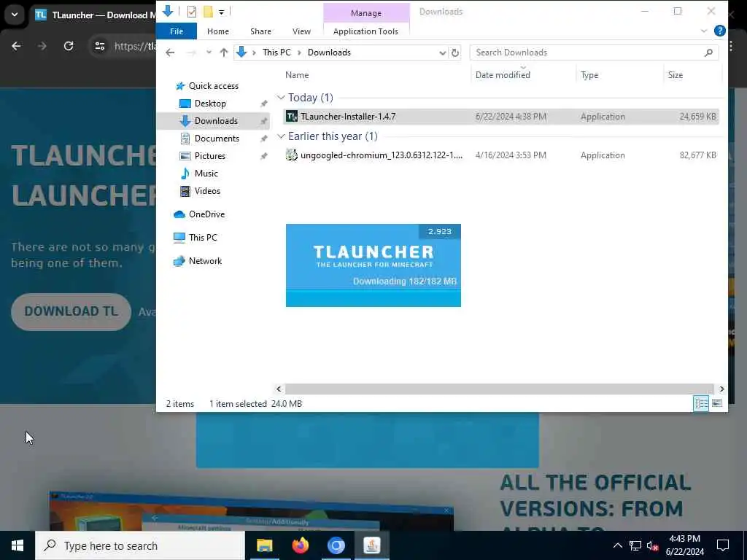
Task: Switch to the View ribbon tab
Action: coord(301,31)
